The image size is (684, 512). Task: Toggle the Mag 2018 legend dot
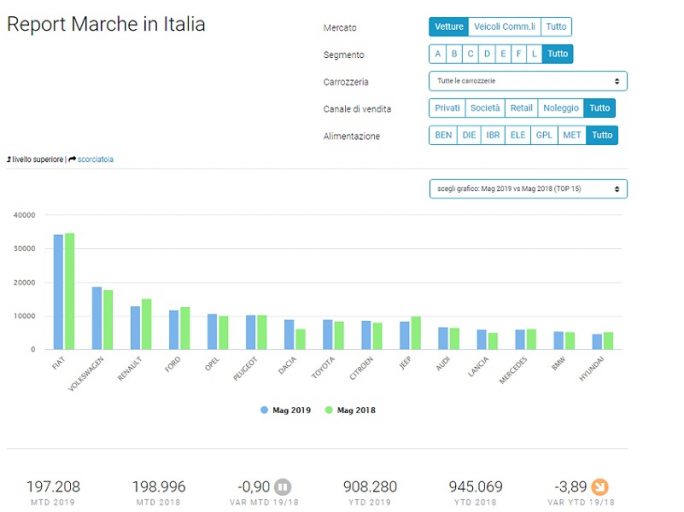[329, 410]
